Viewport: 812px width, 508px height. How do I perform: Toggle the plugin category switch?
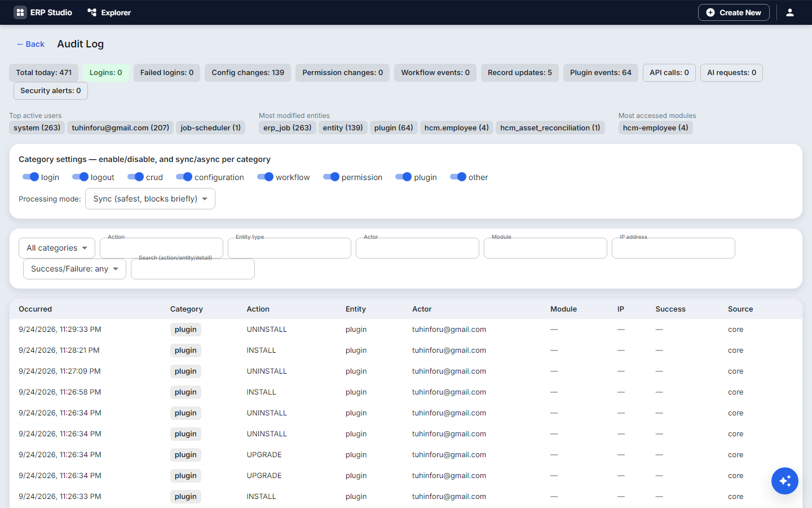click(404, 177)
